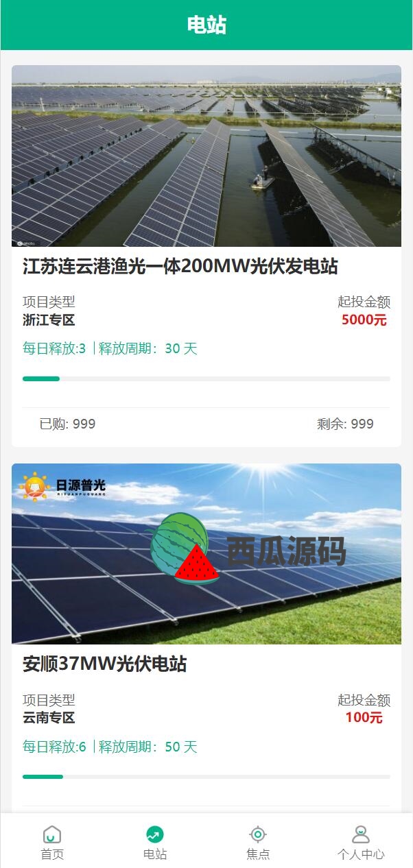Click the 电站 page header title
The image size is (413, 868).
tap(206, 25)
